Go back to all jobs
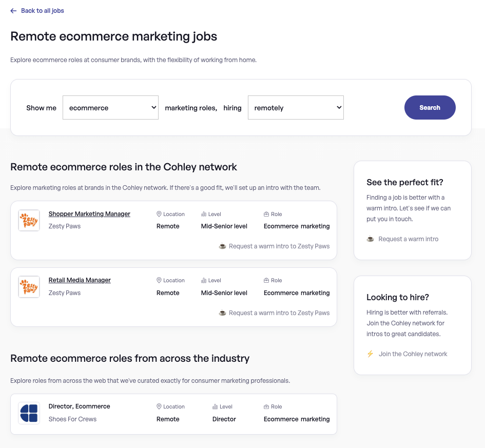Image resolution: width=485 pixels, height=448 pixels. (42, 11)
